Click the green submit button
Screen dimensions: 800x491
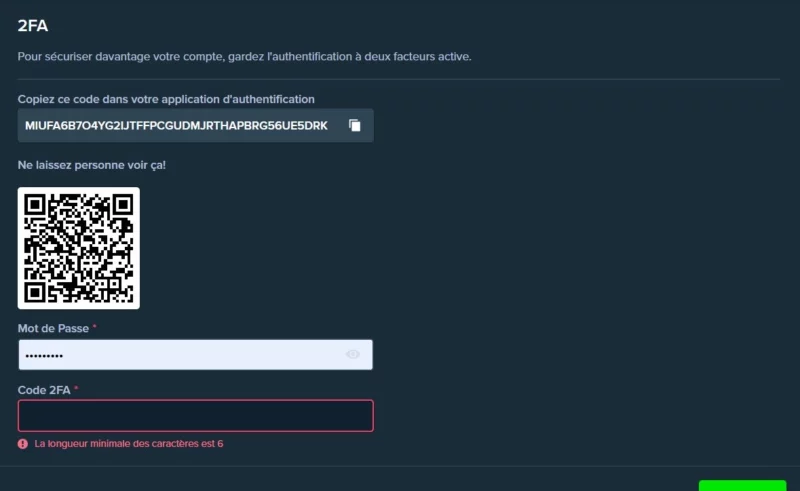click(x=742, y=485)
